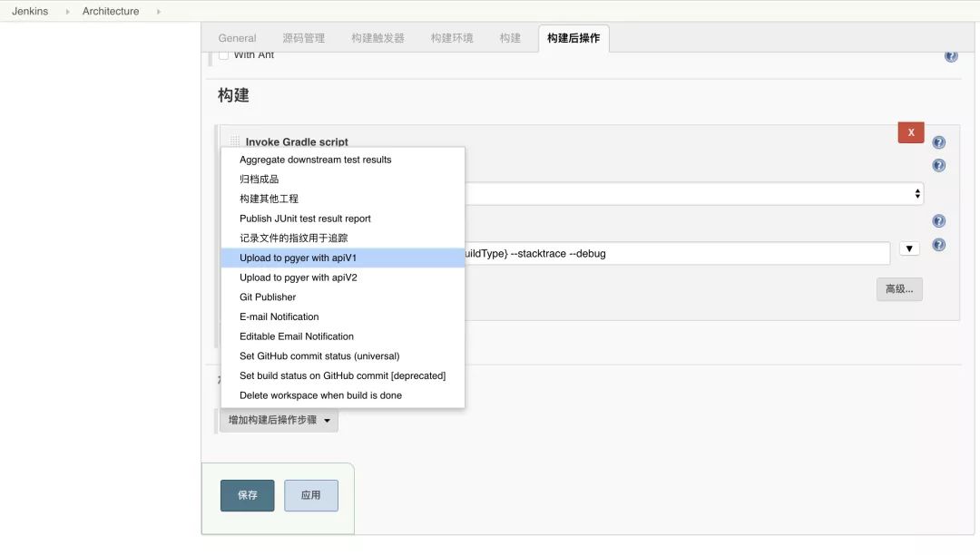The width and height of the screenshot is (980, 555).
Task: Select Upload to pgyer with apiV2
Action: [x=342, y=277]
